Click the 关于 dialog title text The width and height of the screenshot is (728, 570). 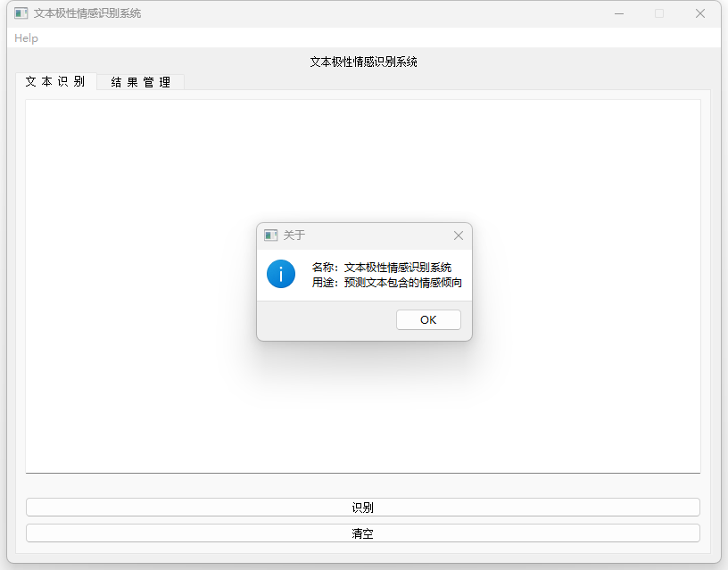294,235
